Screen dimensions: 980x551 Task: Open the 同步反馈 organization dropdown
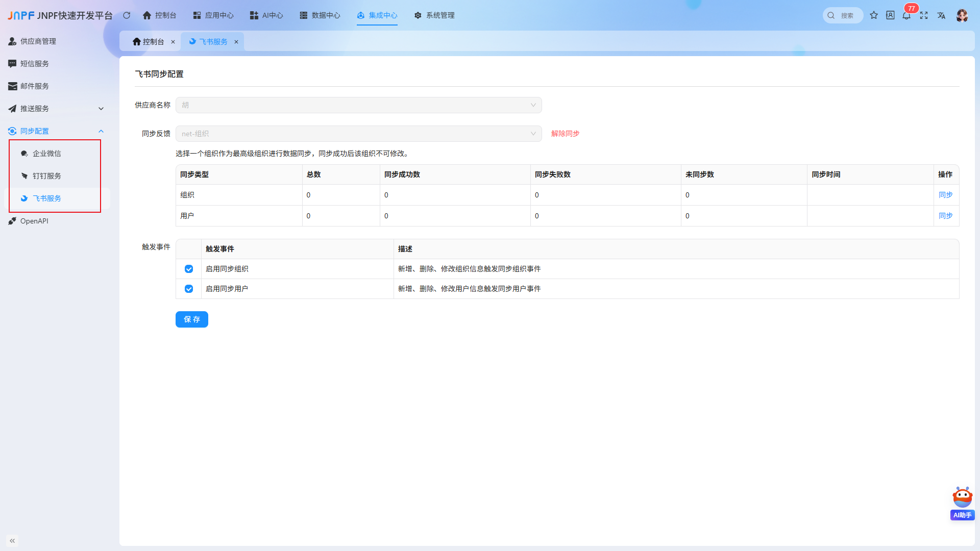tap(358, 134)
